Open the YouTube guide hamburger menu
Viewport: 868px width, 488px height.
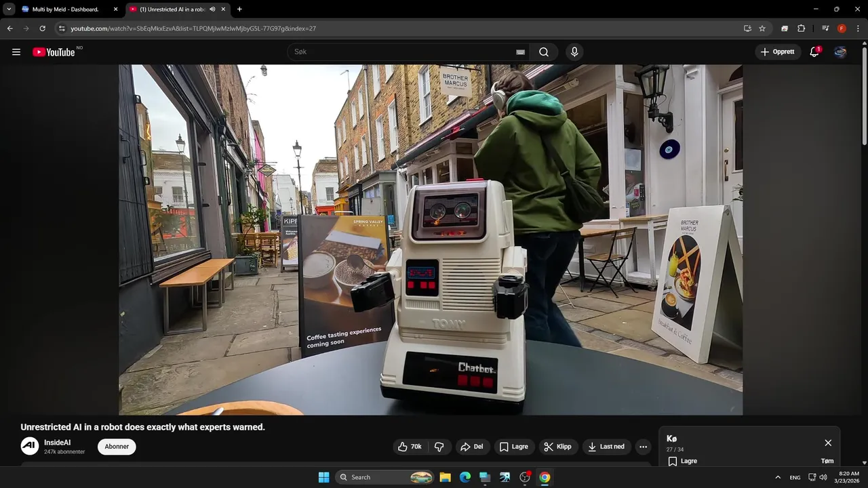click(x=16, y=52)
